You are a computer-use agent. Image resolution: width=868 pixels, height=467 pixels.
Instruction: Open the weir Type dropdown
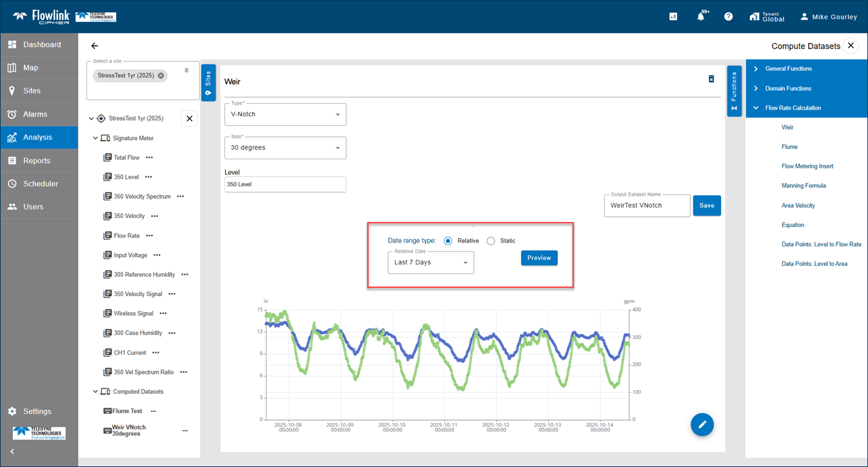click(285, 115)
